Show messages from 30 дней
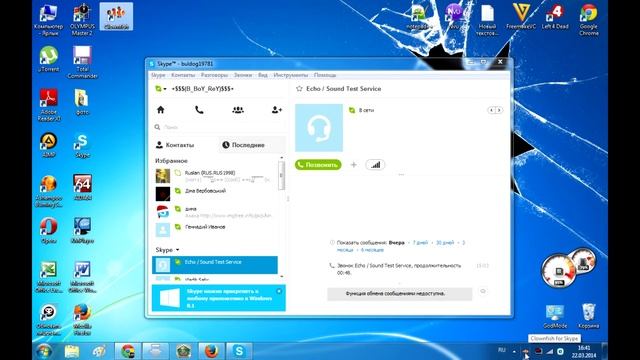The height and width of the screenshot is (360, 640). (x=445, y=242)
